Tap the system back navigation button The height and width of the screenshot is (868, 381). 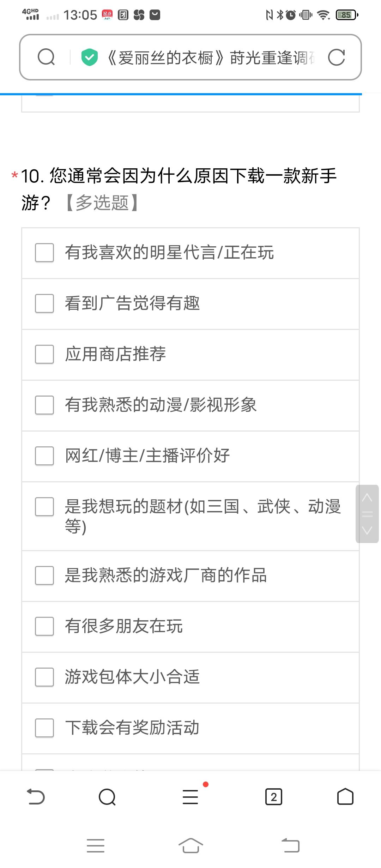coord(290,845)
